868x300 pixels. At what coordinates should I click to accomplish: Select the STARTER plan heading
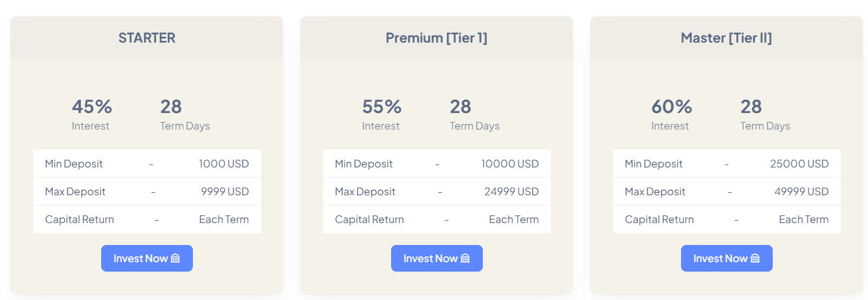pos(147,38)
